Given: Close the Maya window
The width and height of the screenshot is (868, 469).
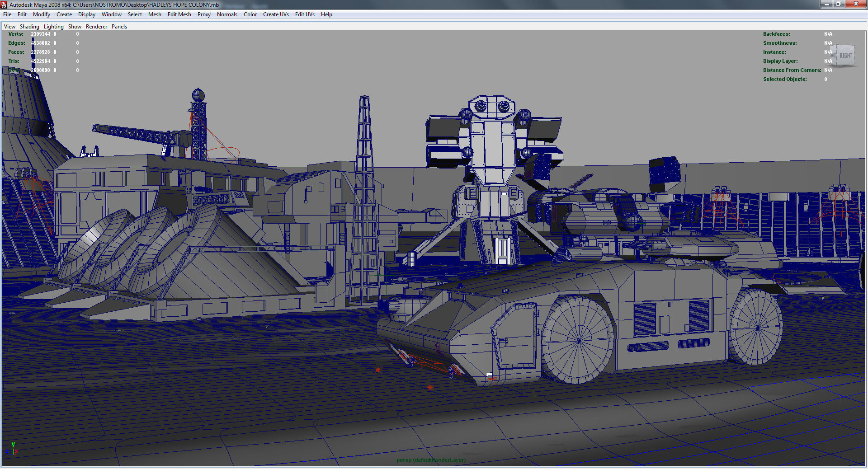Looking at the screenshot, I should click(855, 4).
